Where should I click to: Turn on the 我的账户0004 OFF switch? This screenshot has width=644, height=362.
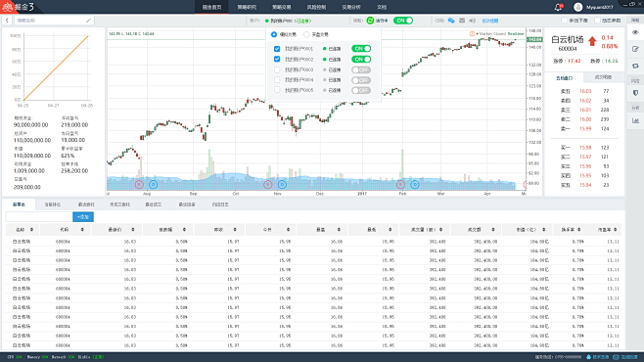[x=361, y=80]
